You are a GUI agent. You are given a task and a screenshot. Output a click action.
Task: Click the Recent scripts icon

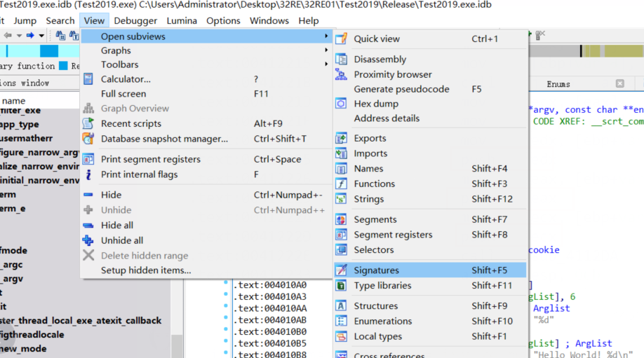pyautogui.click(x=88, y=123)
